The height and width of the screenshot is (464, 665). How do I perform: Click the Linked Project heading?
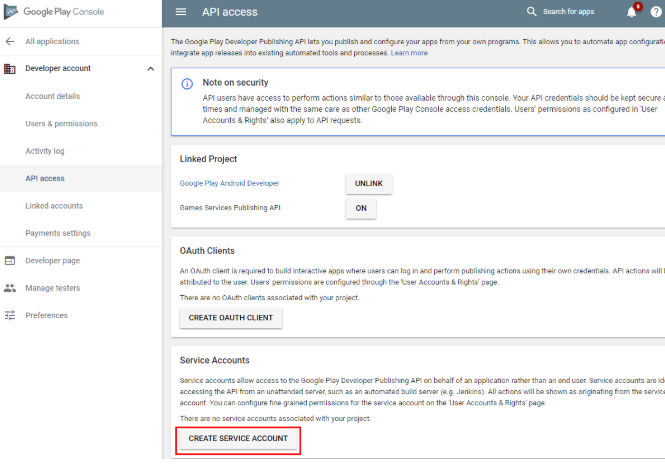208,159
